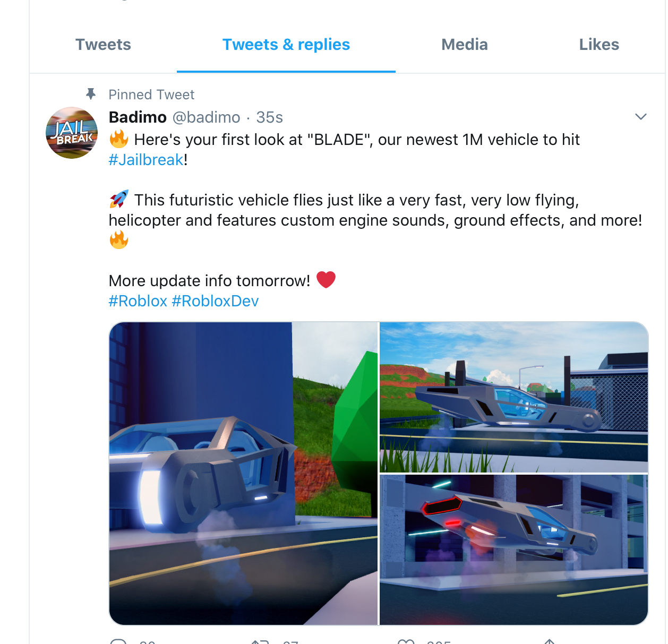Open the Media tab
Viewport: 668px width, 644px height.
click(x=465, y=45)
